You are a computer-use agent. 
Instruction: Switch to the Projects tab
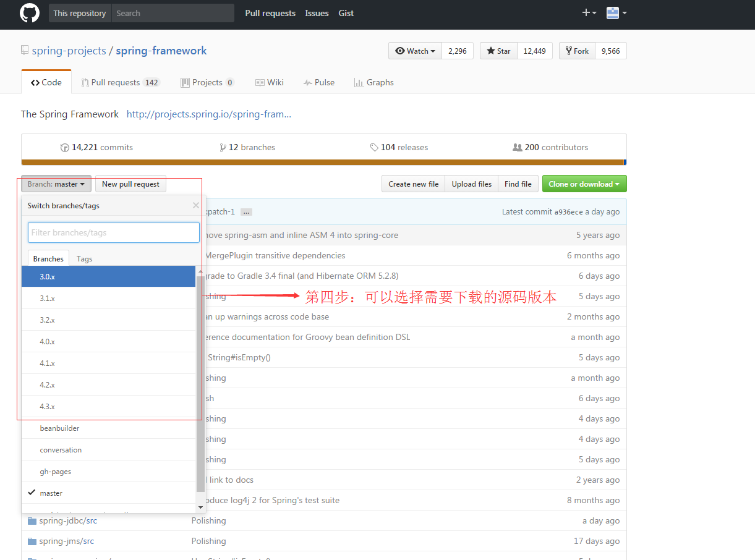click(x=207, y=82)
